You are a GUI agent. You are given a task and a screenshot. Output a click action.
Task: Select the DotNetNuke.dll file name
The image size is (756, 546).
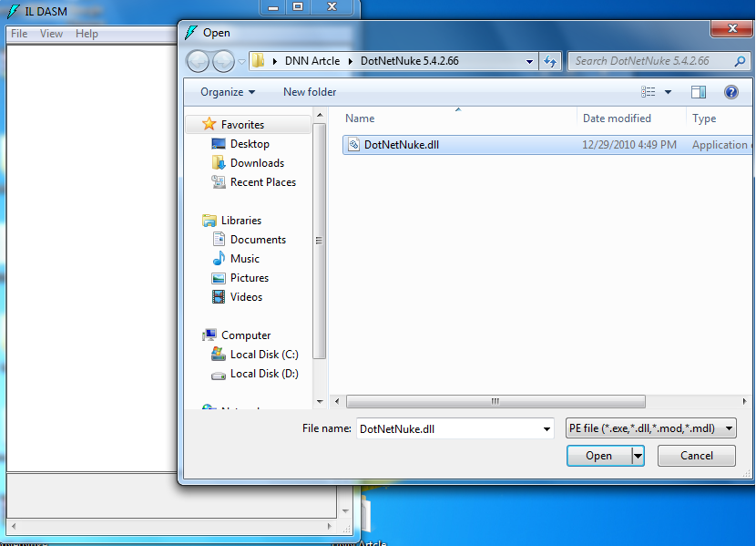(401, 145)
